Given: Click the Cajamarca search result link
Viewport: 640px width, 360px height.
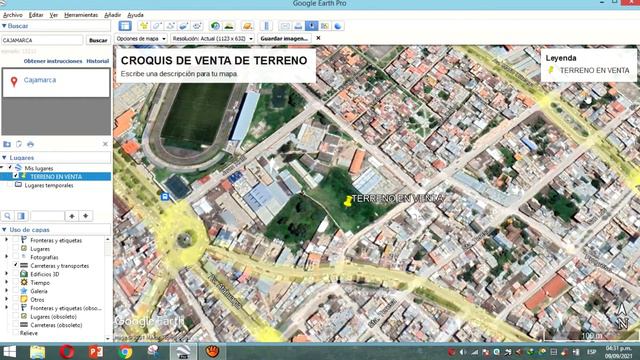Looking at the screenshot, I should pyautogui.click(x=40, y=80).
